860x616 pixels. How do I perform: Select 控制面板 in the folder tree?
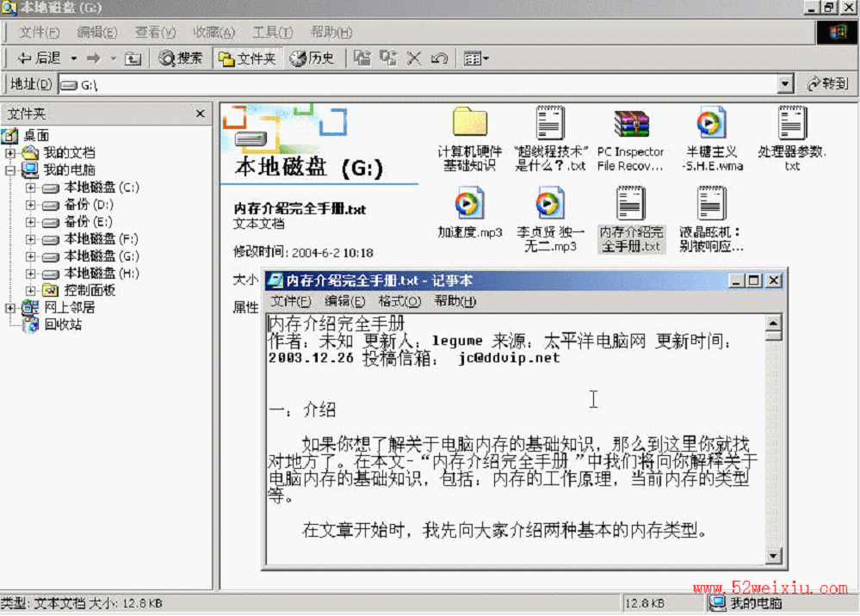coord(90,291)
